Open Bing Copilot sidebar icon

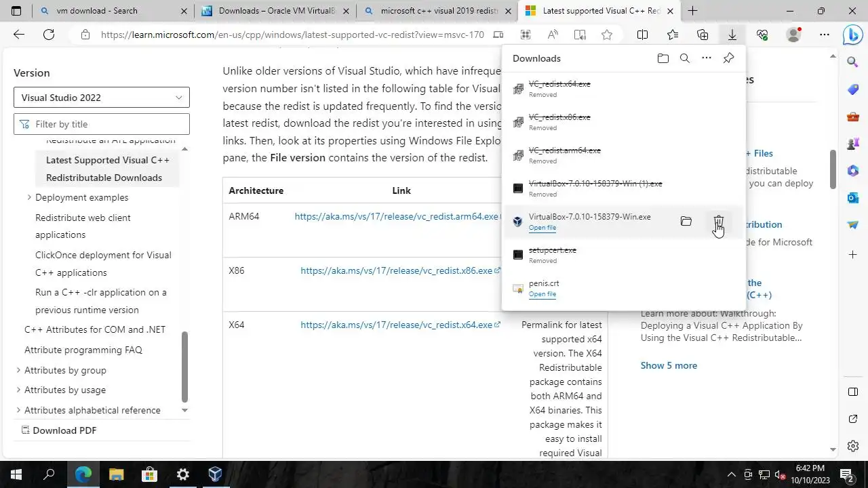click(852, 35)
